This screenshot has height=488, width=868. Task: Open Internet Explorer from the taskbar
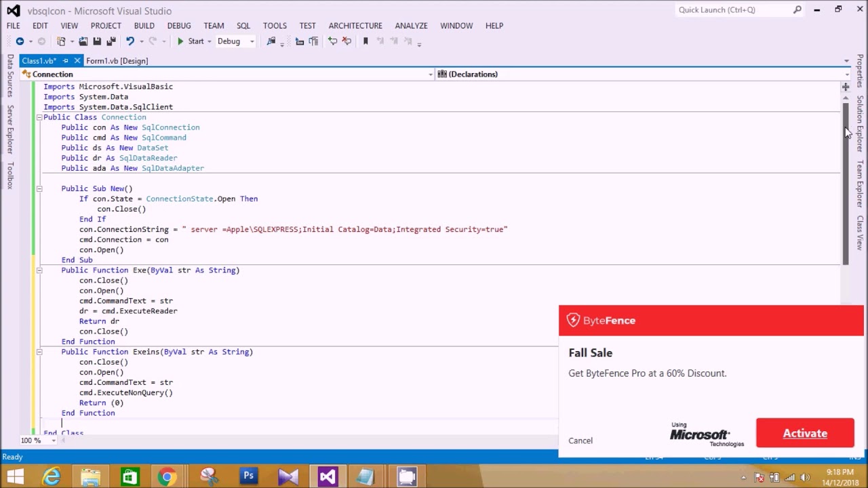point(52,476)
